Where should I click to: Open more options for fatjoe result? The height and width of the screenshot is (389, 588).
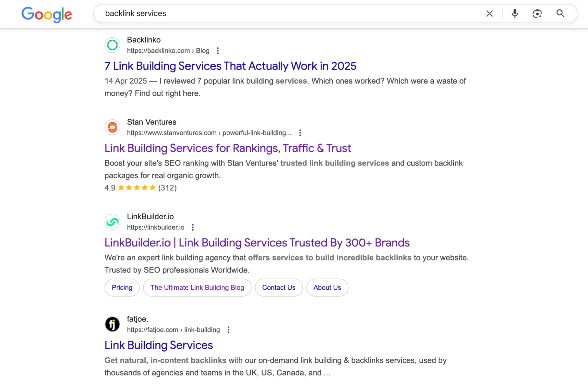[228, 330]
